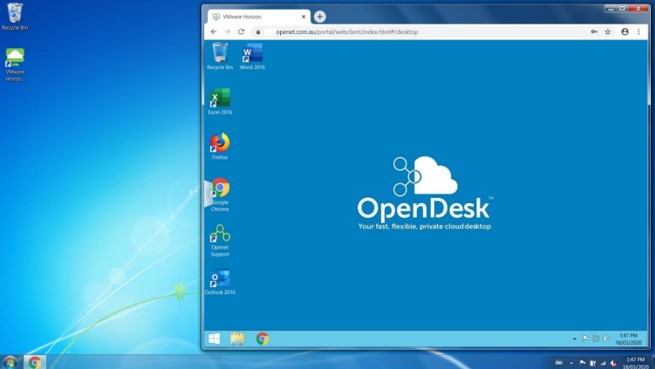Open the remote desktop clock showing 1:47 PM

629,338
